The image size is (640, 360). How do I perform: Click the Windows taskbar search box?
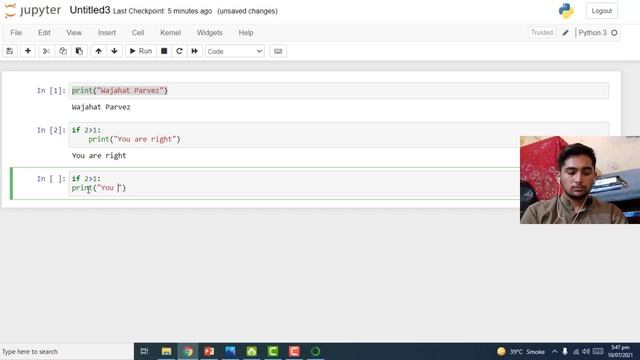point(67,351)
